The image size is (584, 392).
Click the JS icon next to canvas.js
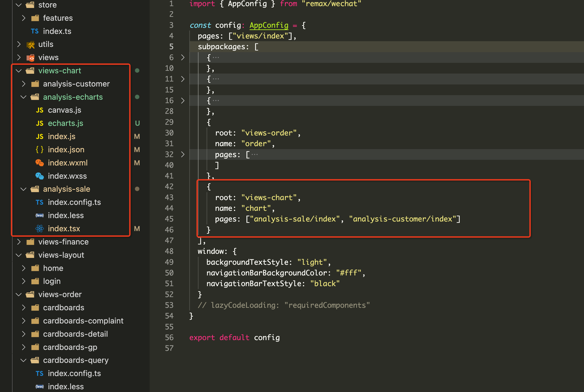tap(39, 110)
